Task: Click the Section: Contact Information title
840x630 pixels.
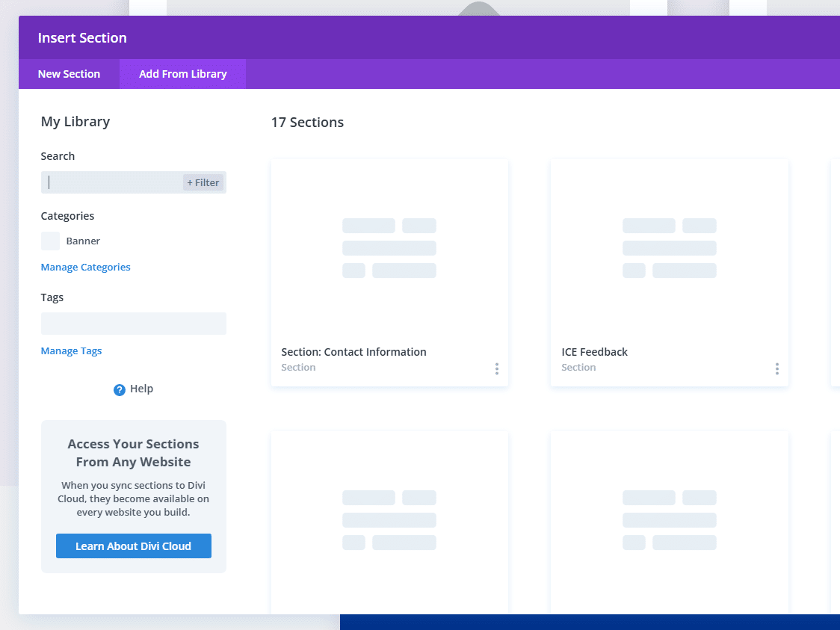Action: coord(353,352)
